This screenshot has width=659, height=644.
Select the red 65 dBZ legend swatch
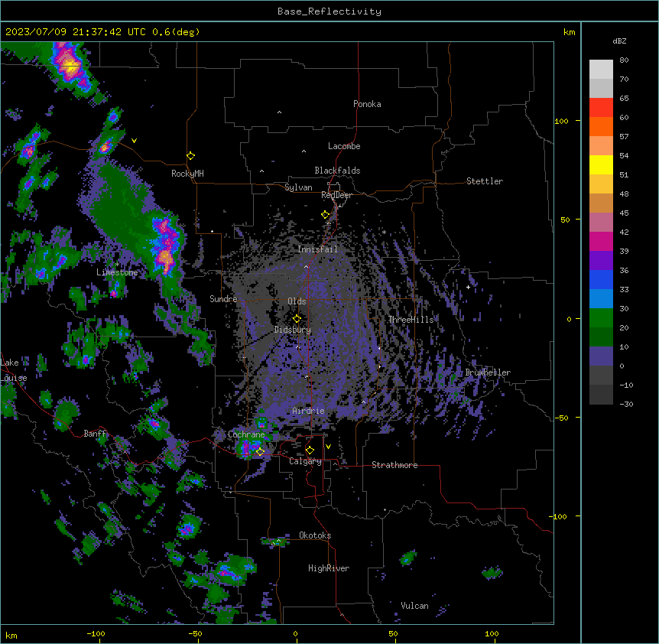point(601,107)
